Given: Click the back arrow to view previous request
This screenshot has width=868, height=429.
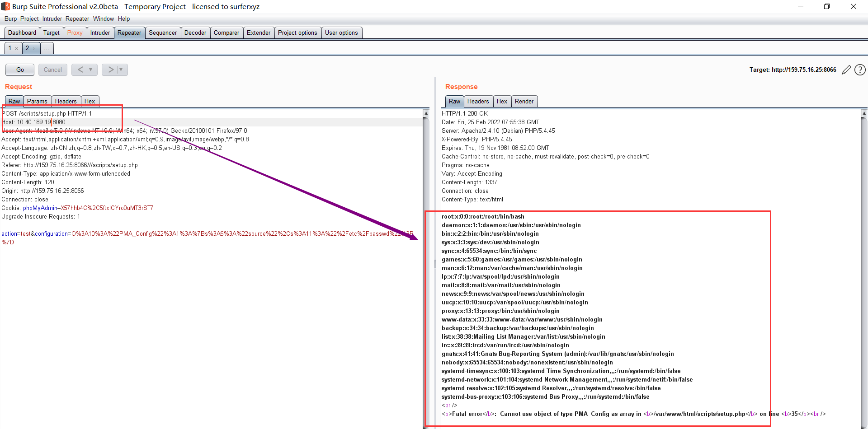Looking at the screenshot, I should [x=80, y=70].
